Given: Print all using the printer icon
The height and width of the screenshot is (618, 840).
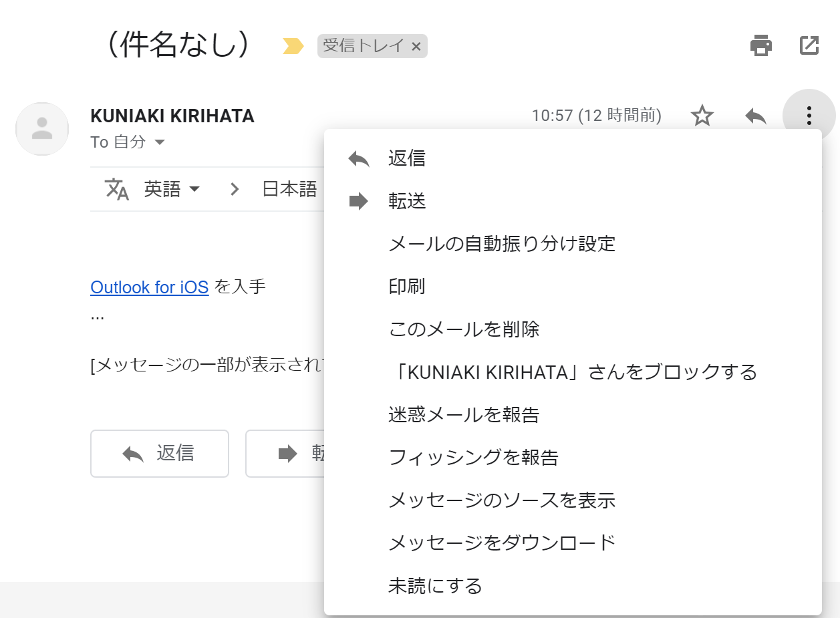Looking at the screenshot, I should [761, 45].
